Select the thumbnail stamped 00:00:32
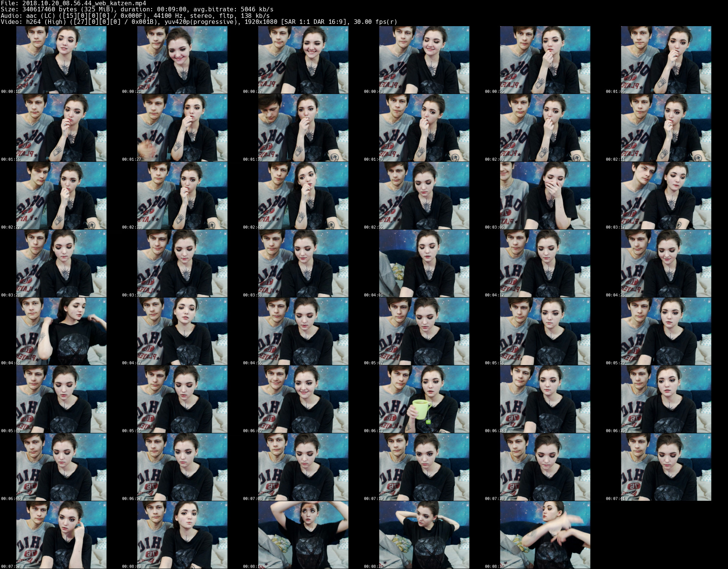This screenshot has height=569, width=728. click(x=303, y=60)
